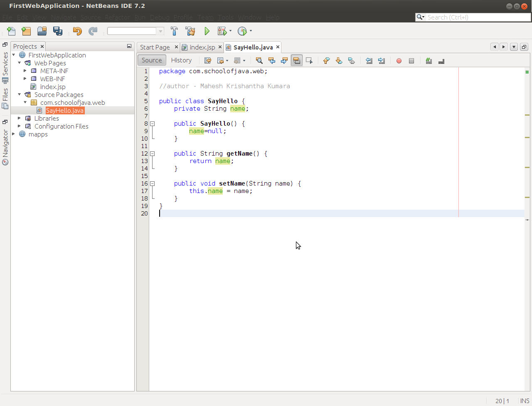The width and height of the screenshot is (532, 406).
Task: Click Clean and Build Project icon
Action: (x=190, y=31)
